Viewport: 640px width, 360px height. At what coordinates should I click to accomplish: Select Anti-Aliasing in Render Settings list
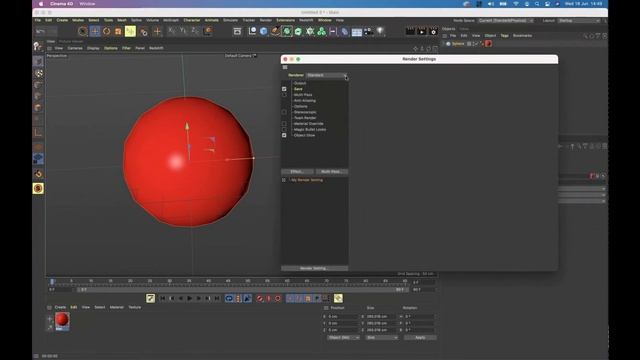click(305, 100)
